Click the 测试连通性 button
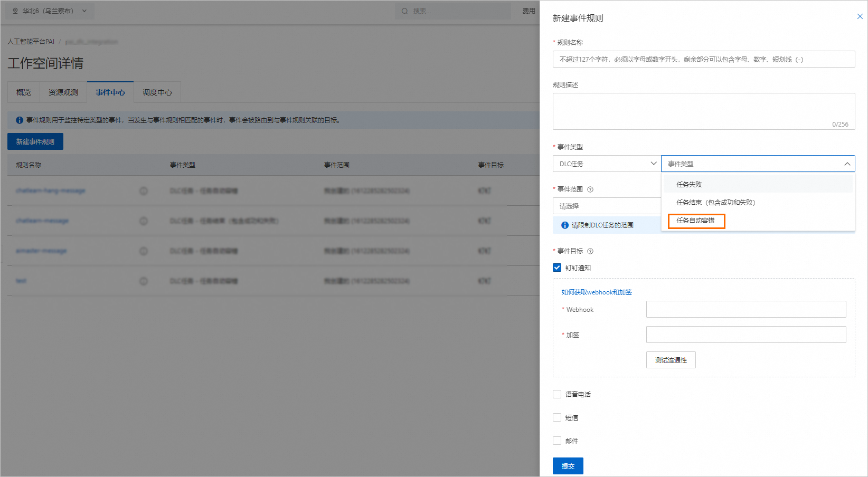868x477 pixels. (x=671, y=360)
